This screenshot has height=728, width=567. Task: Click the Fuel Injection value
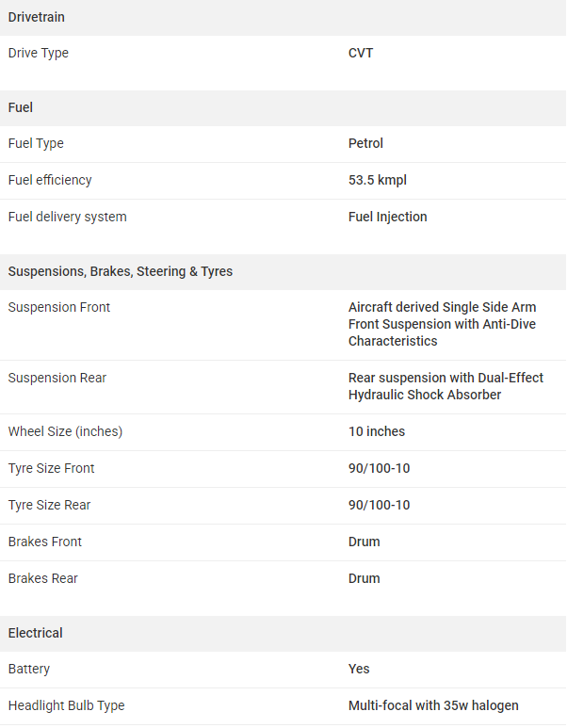(387, 217)
